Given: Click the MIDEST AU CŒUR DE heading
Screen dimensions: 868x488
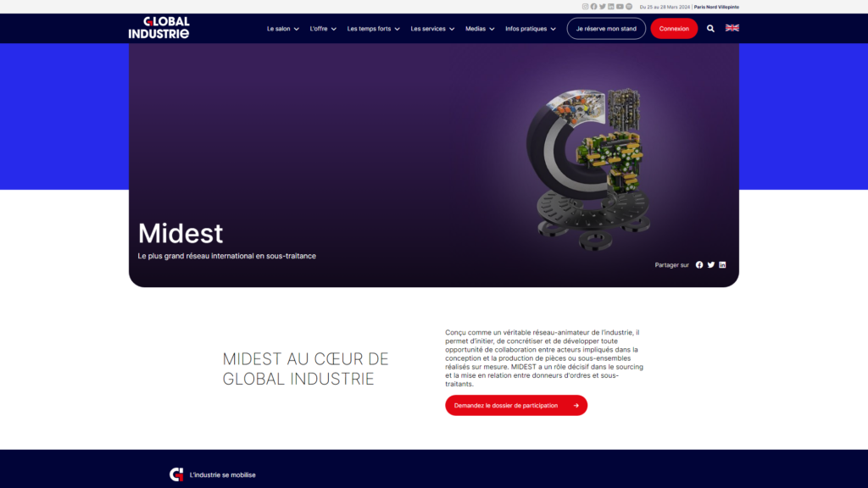Looking at the screenshot, I should (x=305, y=359).
